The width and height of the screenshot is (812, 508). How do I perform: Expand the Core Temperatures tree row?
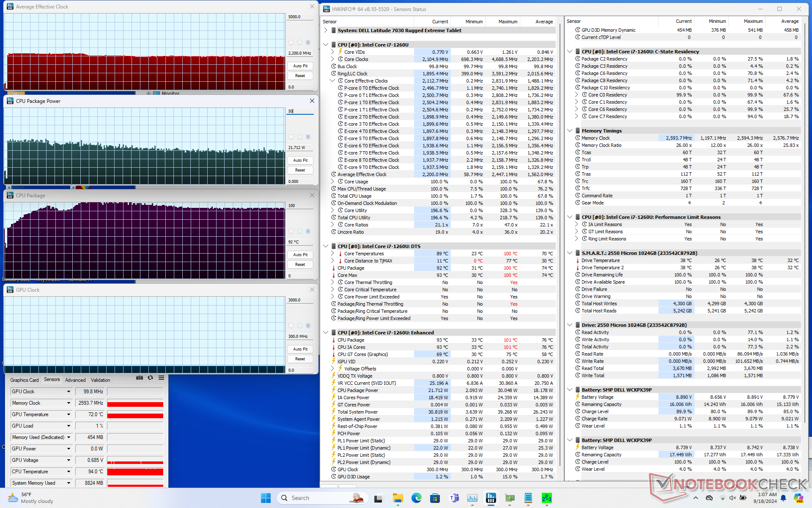click(x=332, y=254)
